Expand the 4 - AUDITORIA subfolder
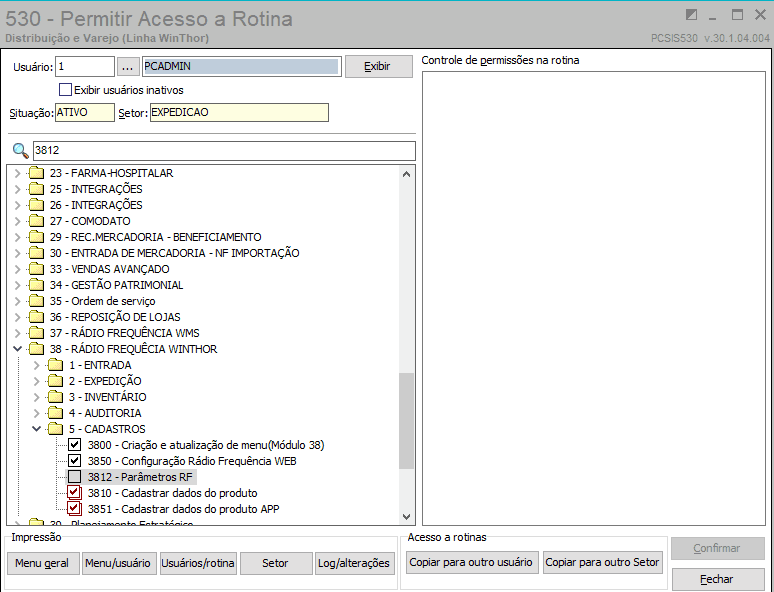The image size is (774, 592). coord(37,413)
